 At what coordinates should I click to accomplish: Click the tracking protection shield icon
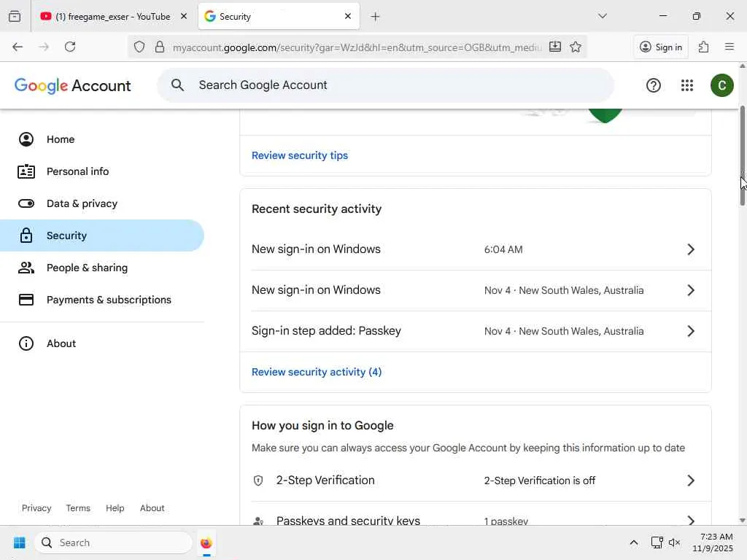139,47
